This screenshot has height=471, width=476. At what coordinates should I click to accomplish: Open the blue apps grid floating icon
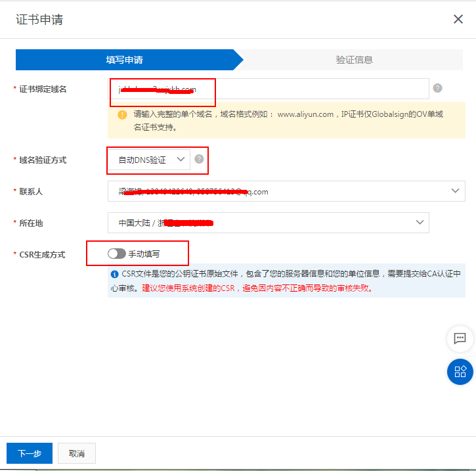[x=460, y=371]
